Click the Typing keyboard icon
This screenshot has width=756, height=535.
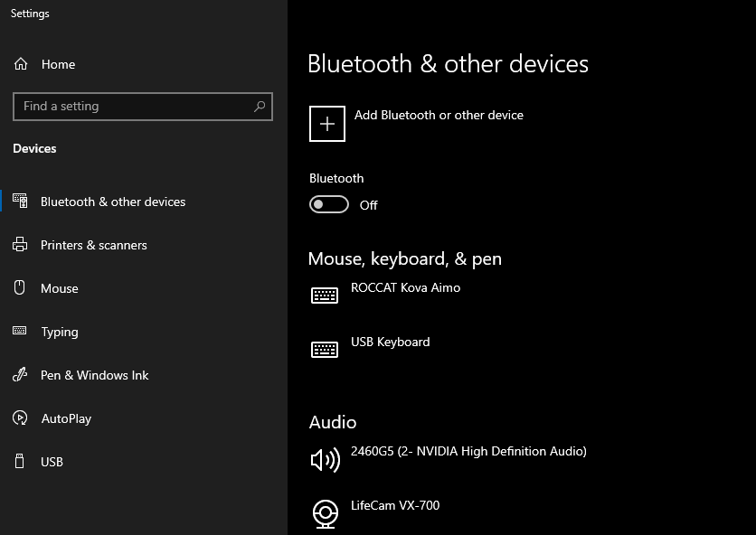(19, 332)
